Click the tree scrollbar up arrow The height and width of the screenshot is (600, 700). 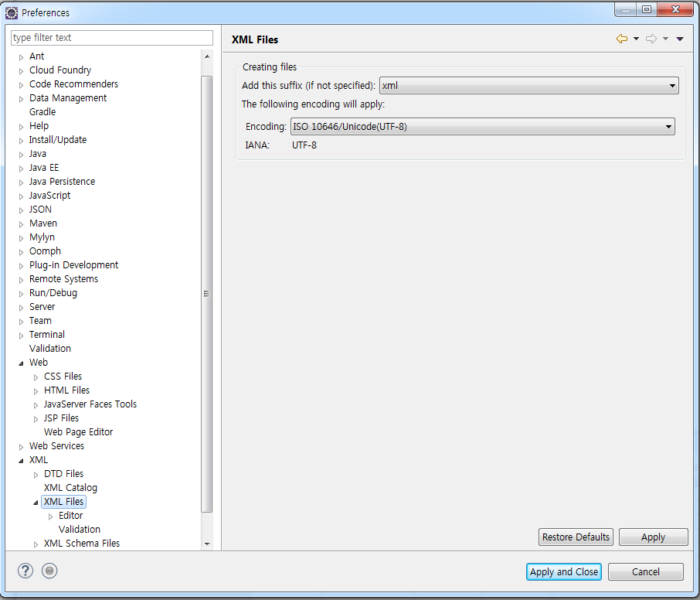(207, 56)
